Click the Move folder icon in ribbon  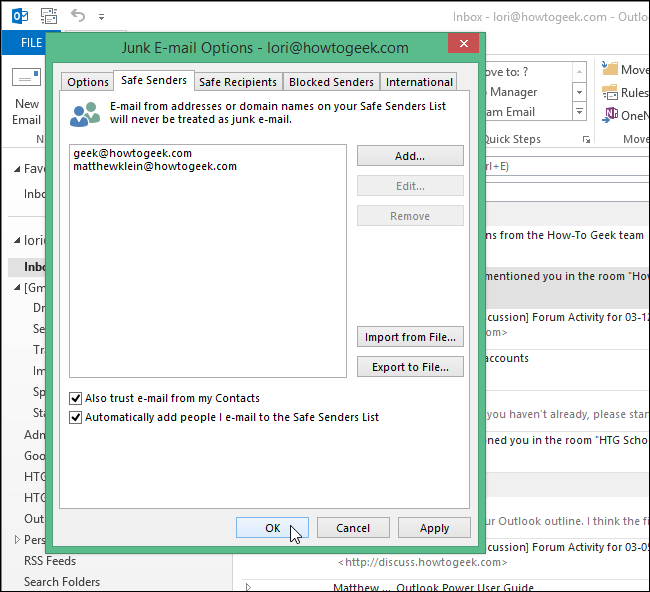[610, 68]
